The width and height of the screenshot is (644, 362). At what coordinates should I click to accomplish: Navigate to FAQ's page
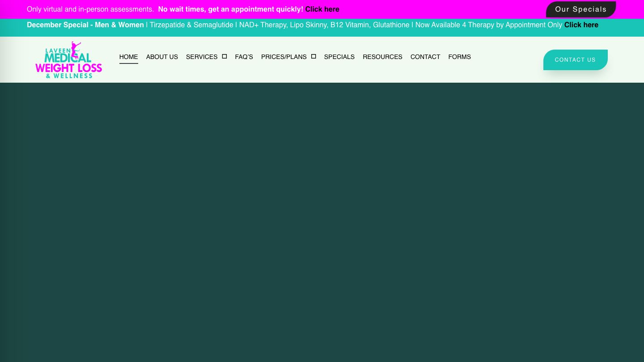coord(244,57)
